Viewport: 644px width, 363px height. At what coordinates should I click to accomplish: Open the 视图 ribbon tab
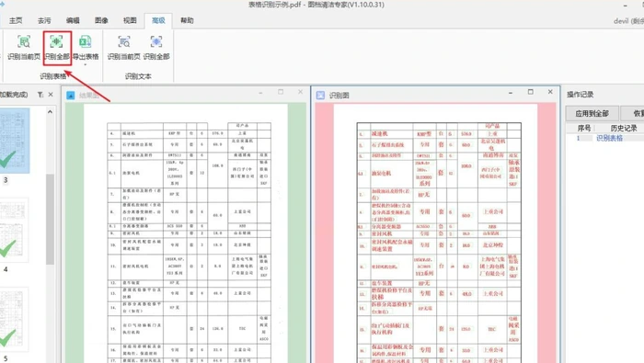point(130,20)
